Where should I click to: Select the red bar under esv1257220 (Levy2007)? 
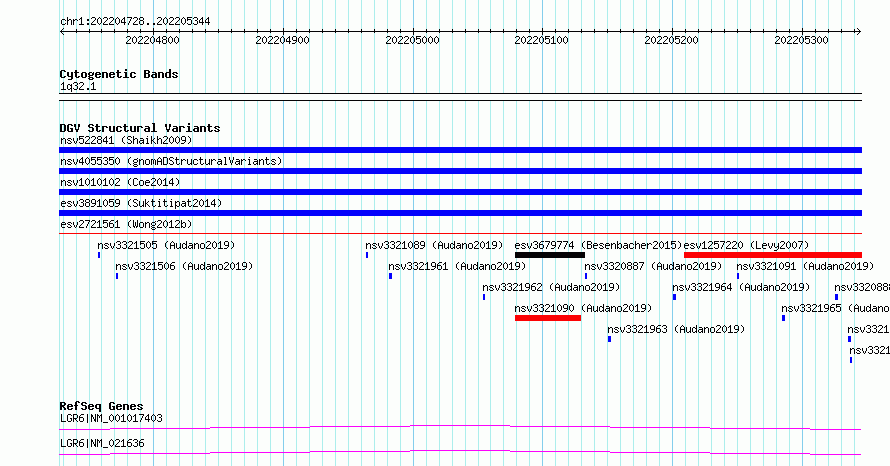click(x=773, y=255)
